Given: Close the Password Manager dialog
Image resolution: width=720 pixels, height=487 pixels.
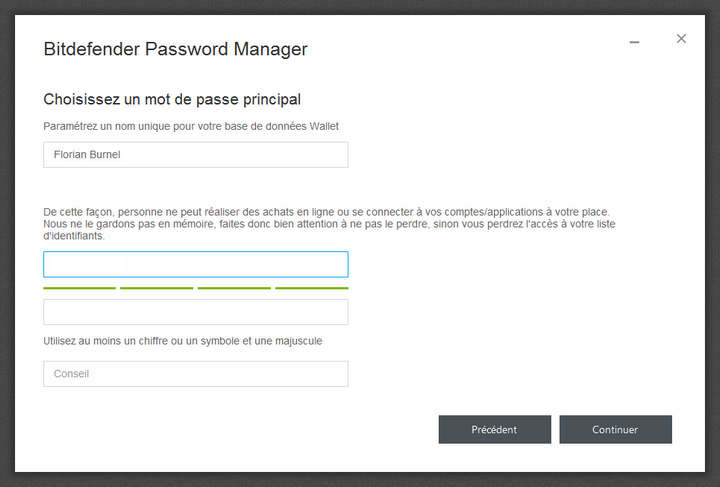Looking at the screenshot, I should coord(681,39).
